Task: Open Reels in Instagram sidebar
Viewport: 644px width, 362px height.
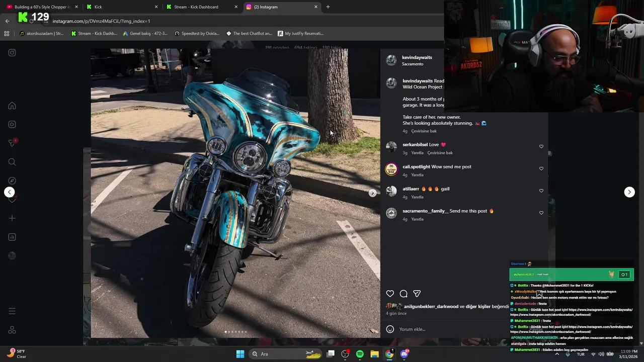Action: pyautogui.click(x=12, y=125)
